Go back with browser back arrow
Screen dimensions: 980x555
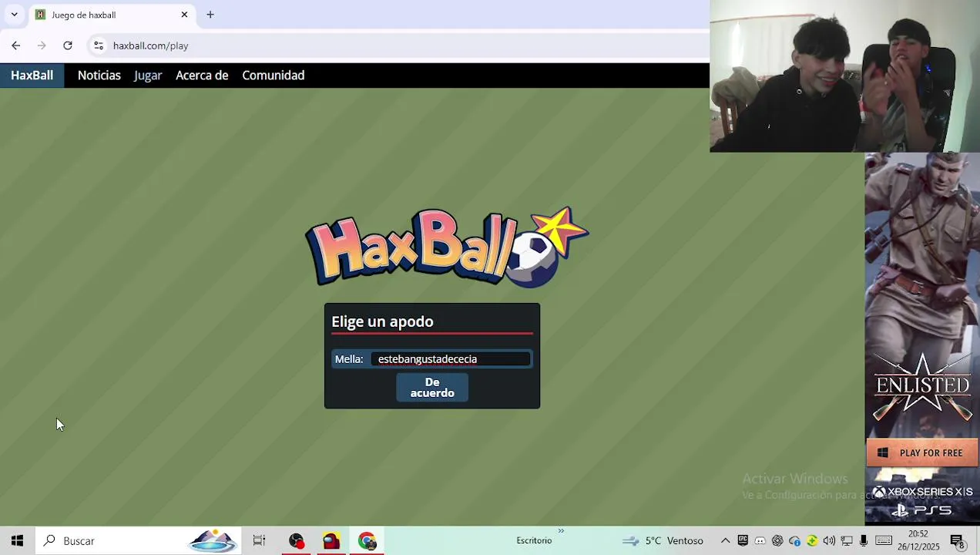(16, 45)
